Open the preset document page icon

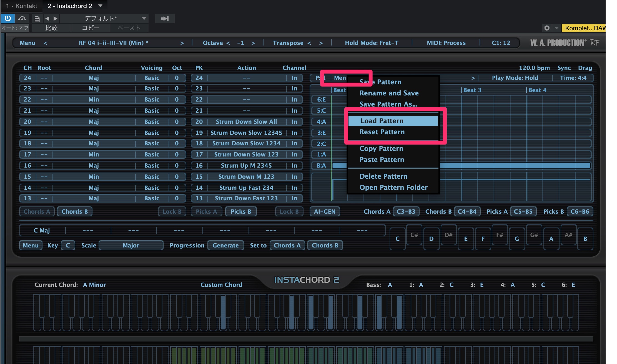click(x=37, y=19)
